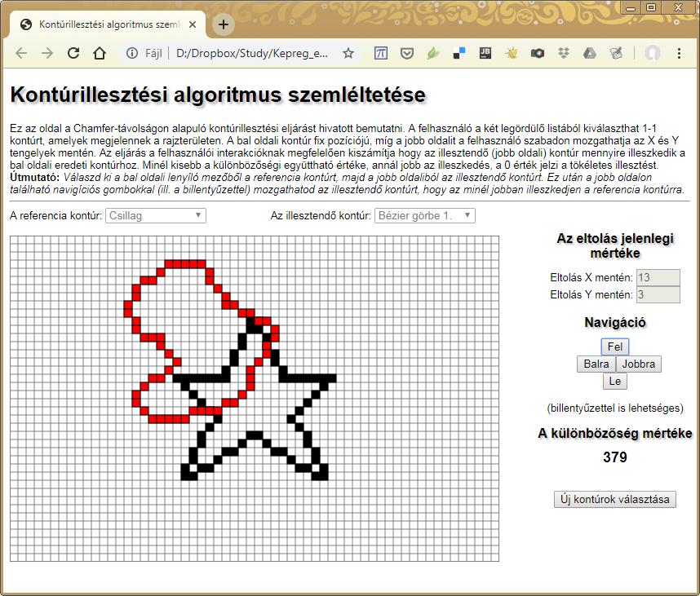Go to the browser home page
This screenshot has width=700, height=596.
click(x=100, y=54)
